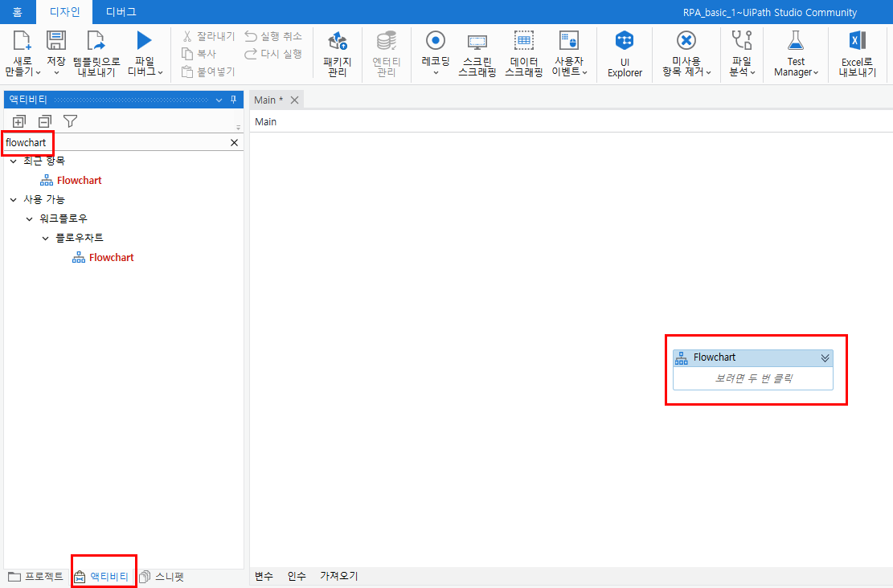Select the Main document tab
This screenshot has width=893, height=588.
[268, 100]
